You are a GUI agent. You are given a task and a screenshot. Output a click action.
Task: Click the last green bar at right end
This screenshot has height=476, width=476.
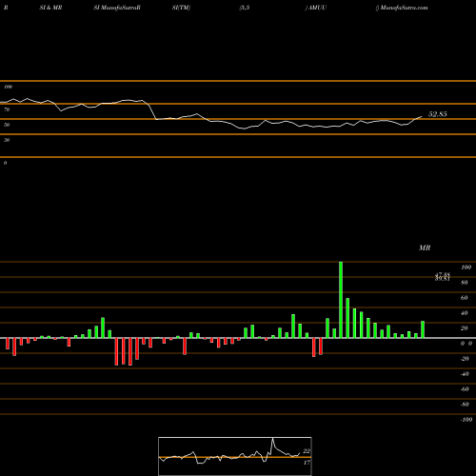coord(423,329)
